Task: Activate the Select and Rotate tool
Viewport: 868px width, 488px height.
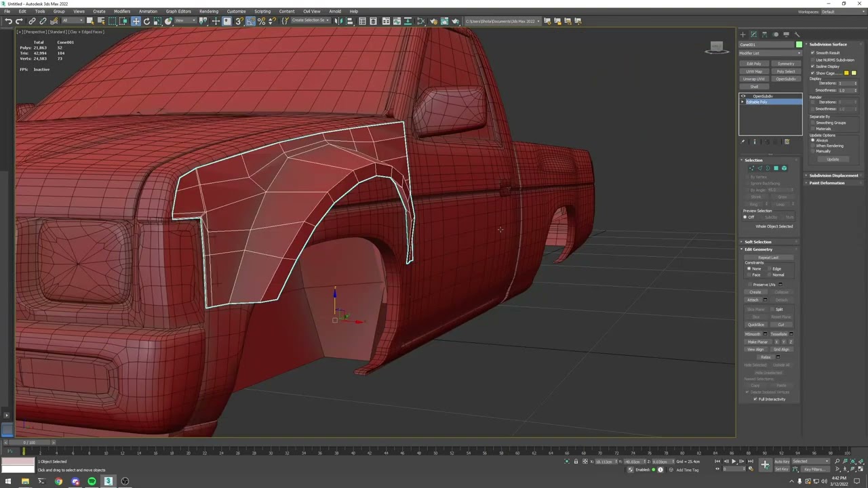Action: pos(146,21)
